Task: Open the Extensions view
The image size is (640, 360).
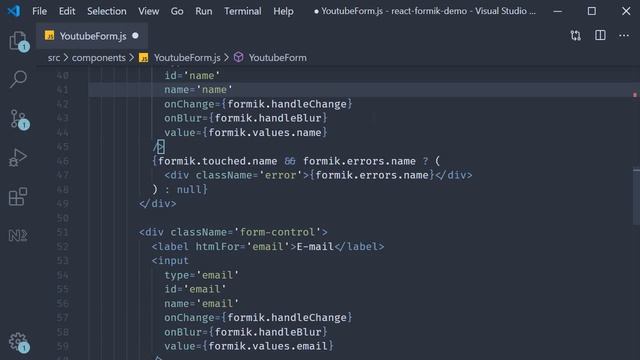Action: [x=18, y=197]
